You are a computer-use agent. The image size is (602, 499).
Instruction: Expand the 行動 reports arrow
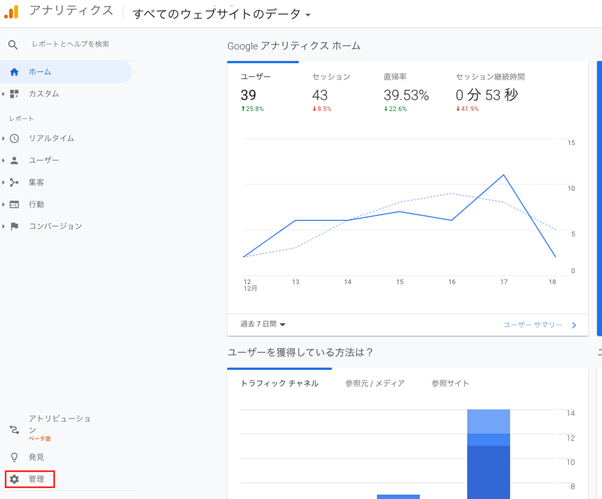[3, 204]
